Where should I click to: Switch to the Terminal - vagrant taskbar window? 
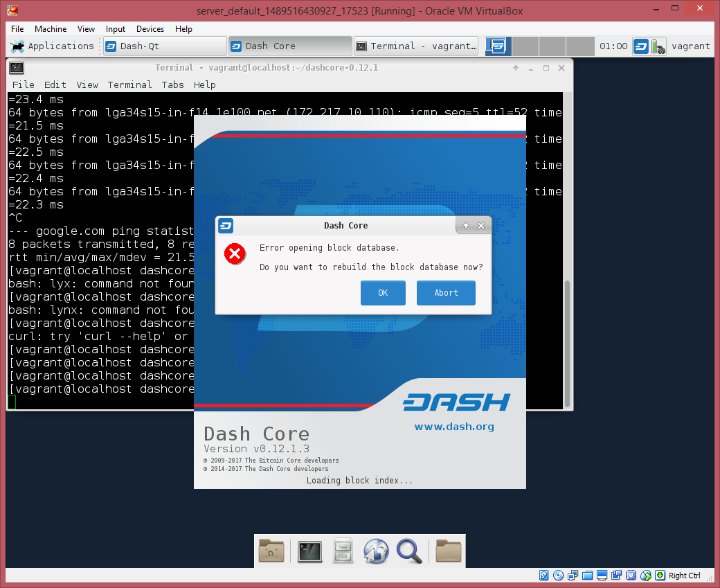pos(416,46)
